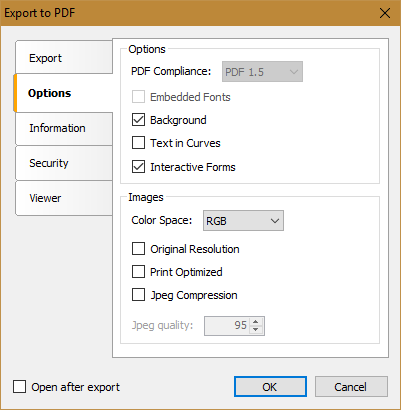Screen dimensions: 401x410
Task: Uncheck the Background checkbox
Action: point(138,120)
